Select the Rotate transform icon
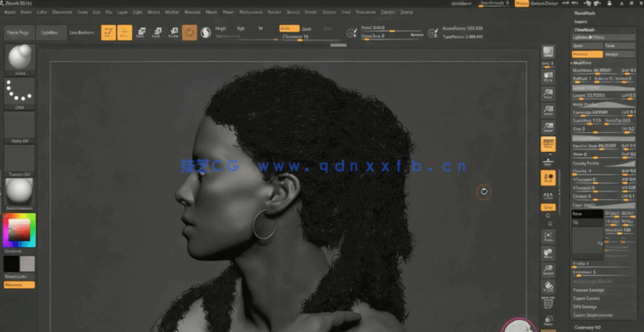The height and width of the screenshot is (332, 644). tap(173, 33)
